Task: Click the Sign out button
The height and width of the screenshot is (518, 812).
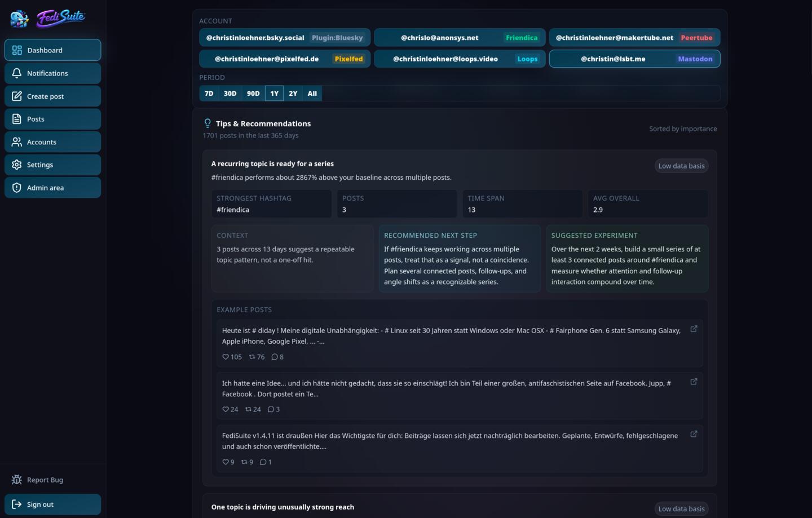Action: pyautogui.click(x=53, y=504)
